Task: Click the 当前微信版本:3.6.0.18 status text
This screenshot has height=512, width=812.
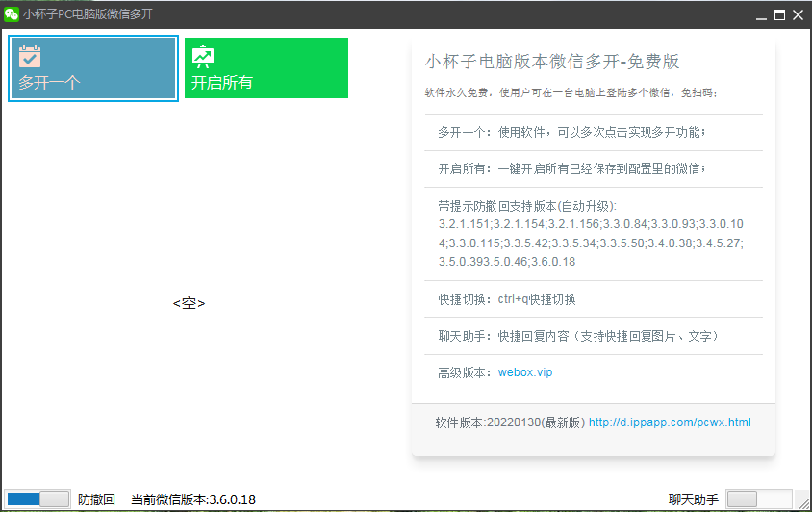Action: tap(193, 499)
